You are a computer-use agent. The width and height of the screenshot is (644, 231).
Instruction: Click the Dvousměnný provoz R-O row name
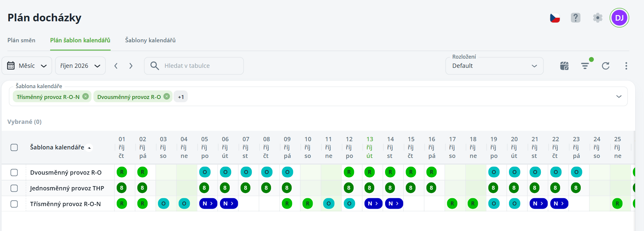click(x=66, y=172)
